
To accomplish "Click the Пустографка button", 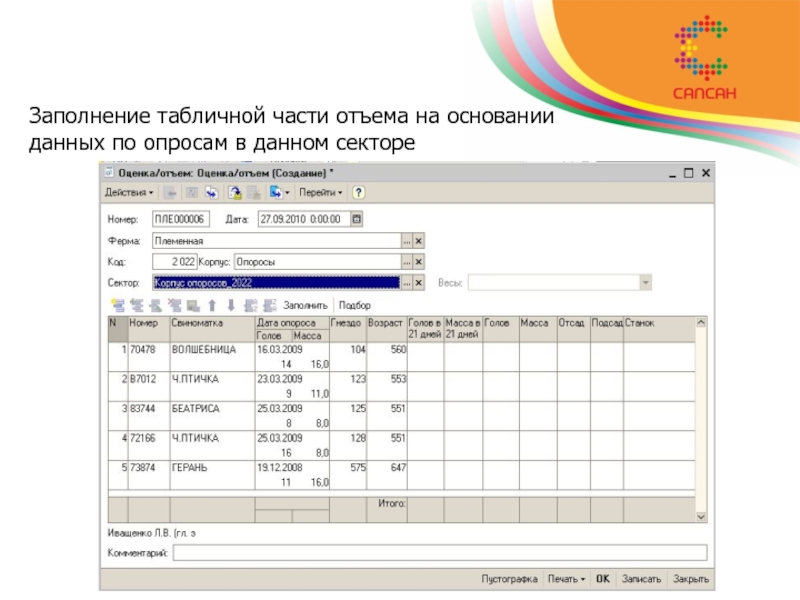I will click(x=510, y=579).
